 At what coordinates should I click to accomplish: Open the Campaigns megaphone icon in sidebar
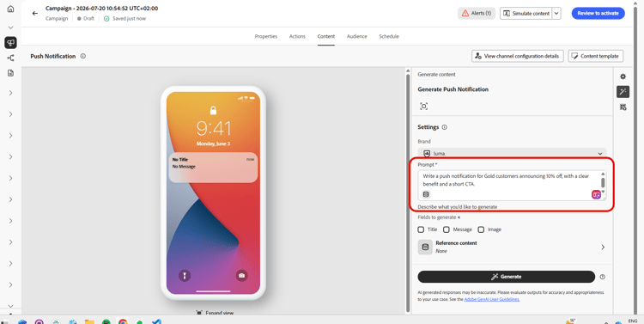(x=10, y=42)
